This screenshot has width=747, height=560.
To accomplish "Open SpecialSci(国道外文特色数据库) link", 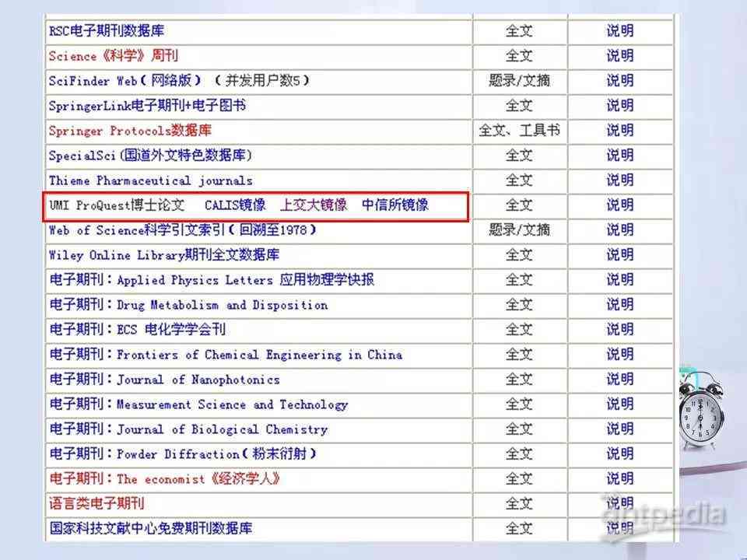I will [x=150, y=156].
